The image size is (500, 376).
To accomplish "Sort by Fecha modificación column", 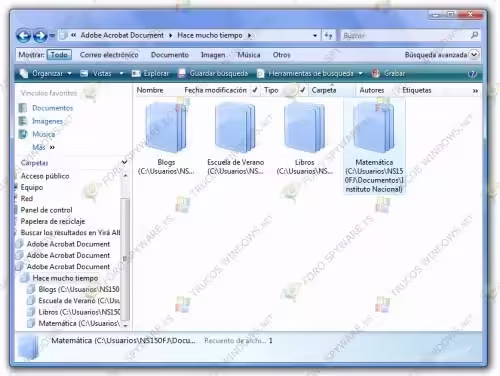I will 215,90.
